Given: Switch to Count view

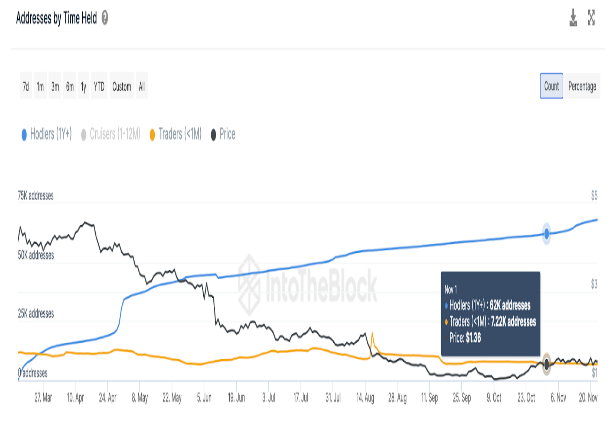Looking at the screenshot, I should pos(551,87).
